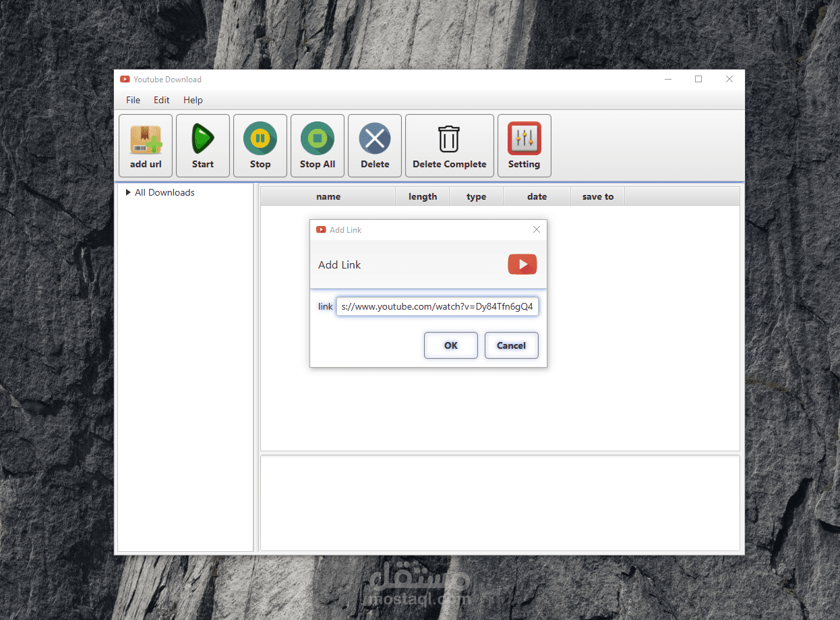Click the "Add Link" heading text in the dialog
This screenshot has width=840, height=620.
click(x=340, y=264)
